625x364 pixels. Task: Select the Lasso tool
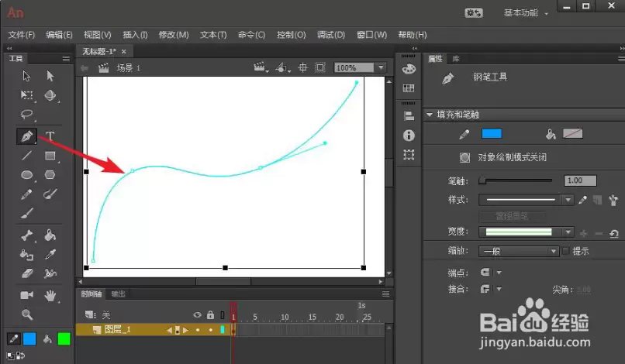26,115
